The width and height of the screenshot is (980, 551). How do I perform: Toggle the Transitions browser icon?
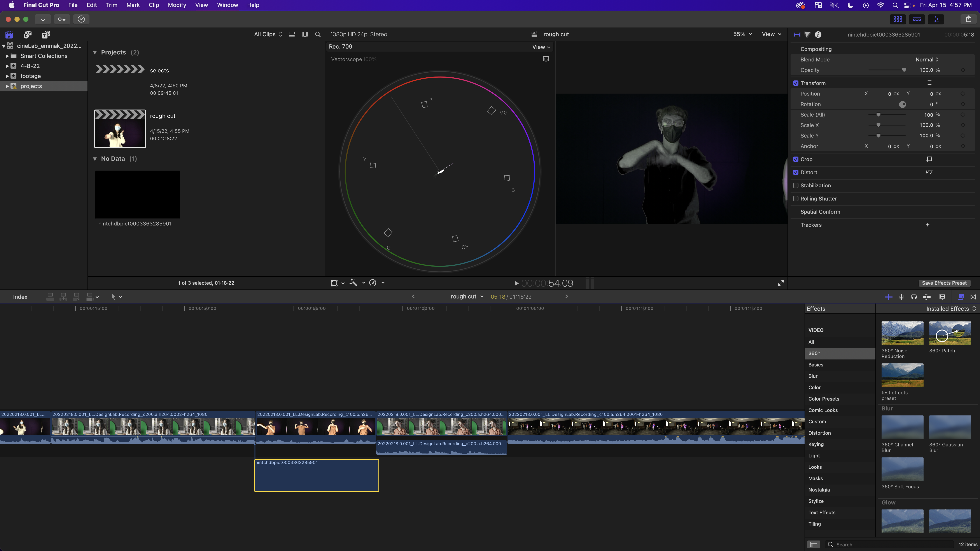[973, 297]
